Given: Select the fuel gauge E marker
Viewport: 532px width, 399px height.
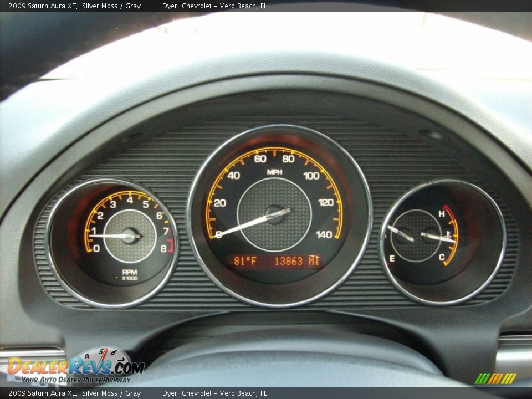Looking at the screenshot, I should [x=393, y=258].
